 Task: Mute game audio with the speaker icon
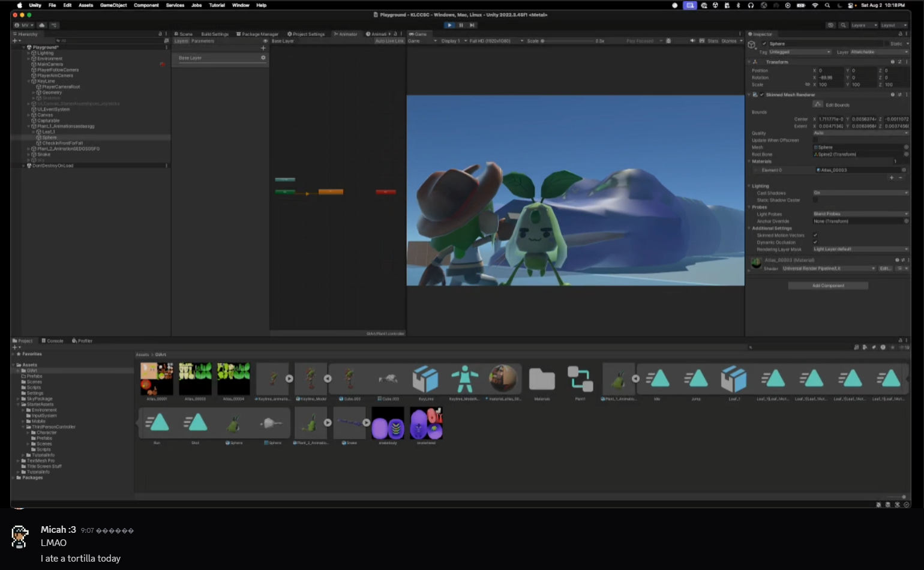click(692, 41)
